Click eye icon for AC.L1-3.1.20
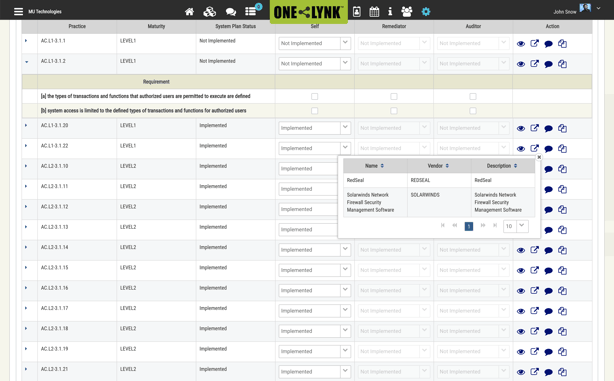614x381 pixels. click(521, 128)
